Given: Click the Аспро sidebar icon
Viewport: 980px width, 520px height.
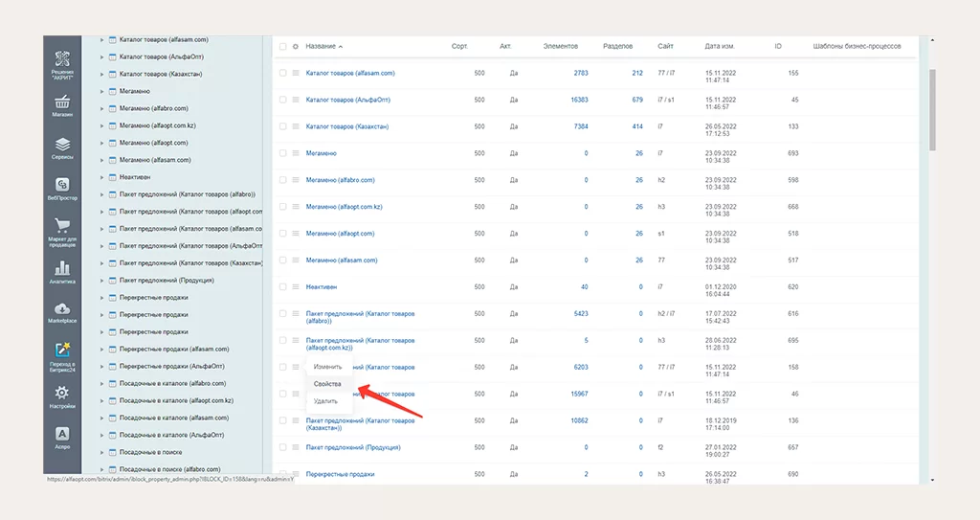Looking at the screenshot, I should point(62,438).
